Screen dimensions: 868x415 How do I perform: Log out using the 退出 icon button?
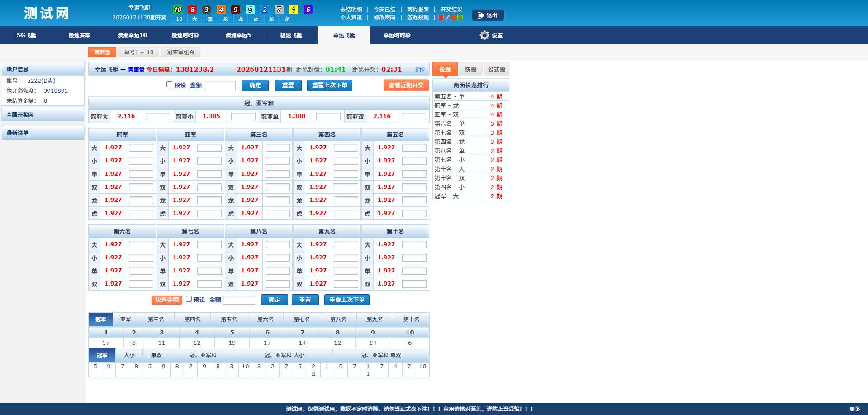pos(488,15)
